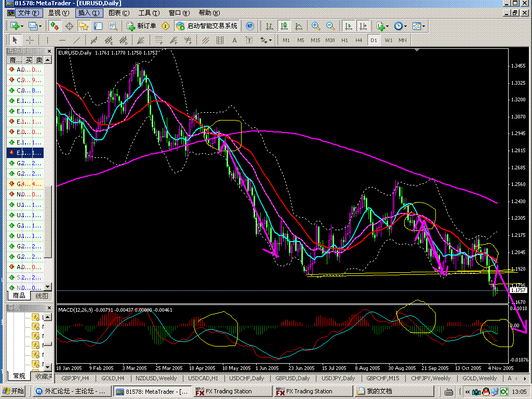Toggle the chart auto-scroll button

349,26
